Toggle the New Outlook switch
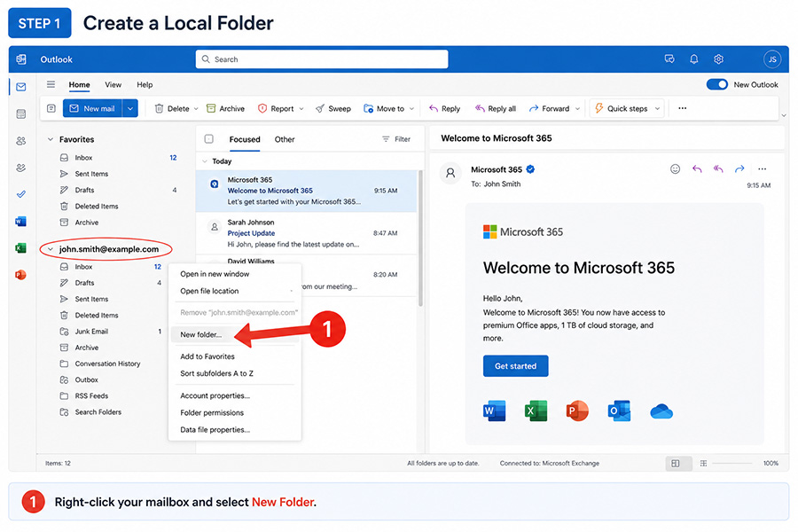 coord(717,84)
